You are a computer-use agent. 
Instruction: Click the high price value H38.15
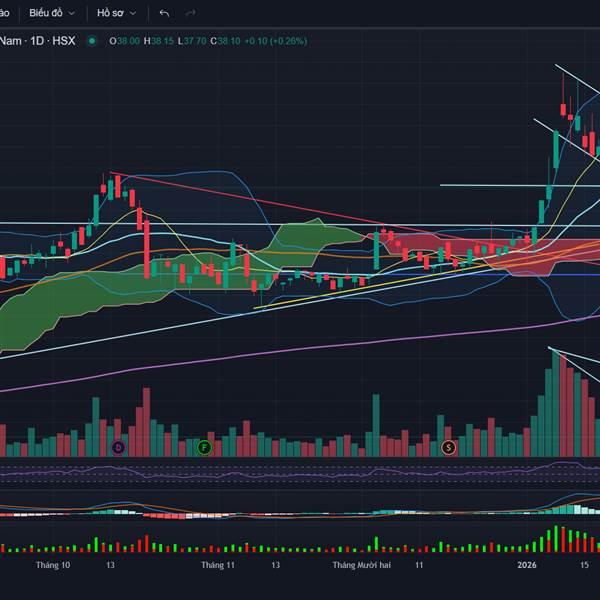(x=158, y=41)
